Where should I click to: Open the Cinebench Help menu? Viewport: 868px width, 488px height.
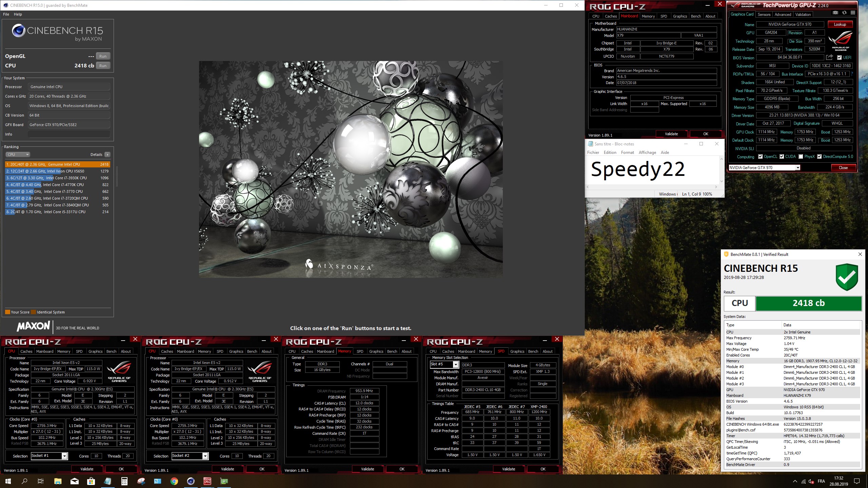coord(18,14)
